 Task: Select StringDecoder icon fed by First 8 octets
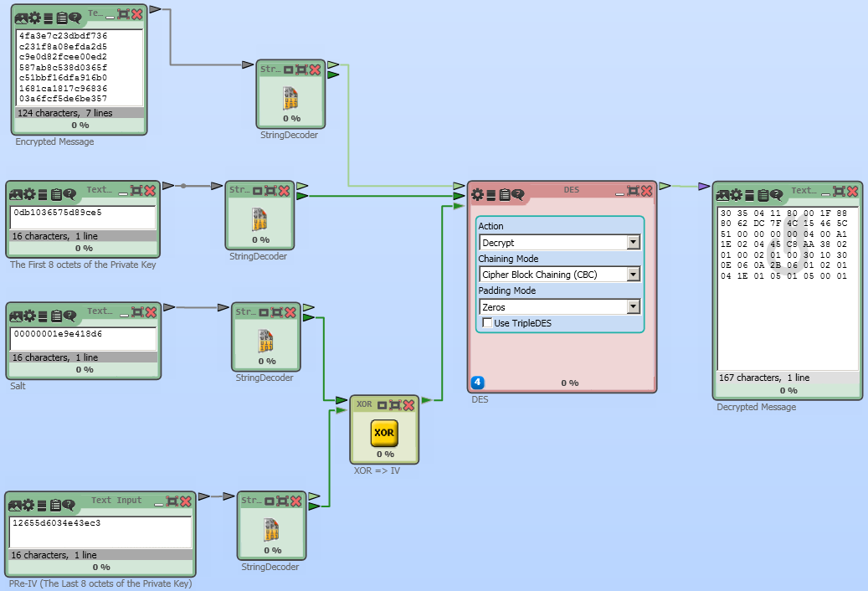coord(259,218)
